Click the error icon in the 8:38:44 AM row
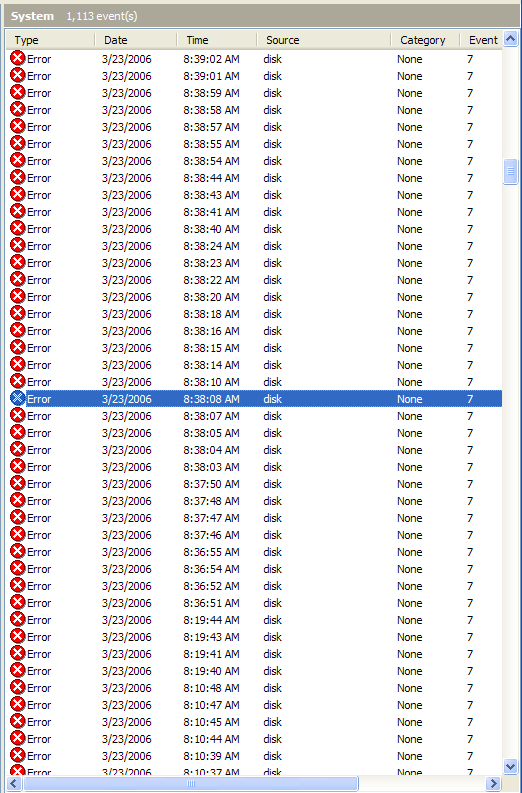 18,178
